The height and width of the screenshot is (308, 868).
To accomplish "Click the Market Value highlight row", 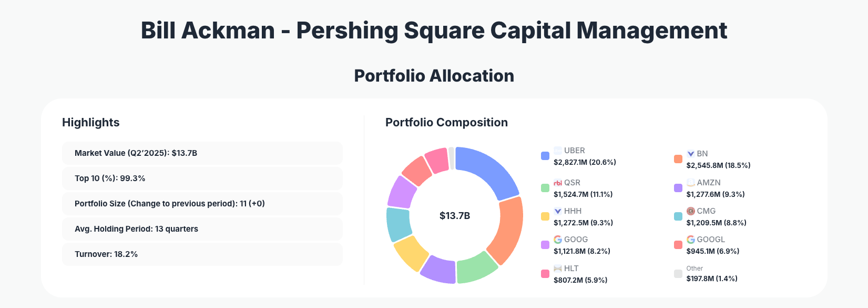I will point(202,153).
